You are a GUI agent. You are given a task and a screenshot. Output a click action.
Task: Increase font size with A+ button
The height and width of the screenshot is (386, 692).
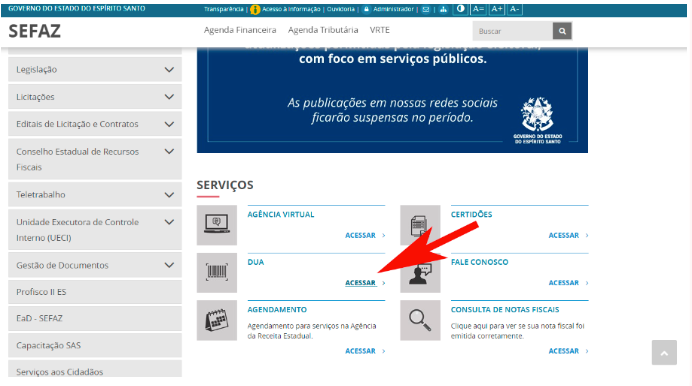(496, 9)
